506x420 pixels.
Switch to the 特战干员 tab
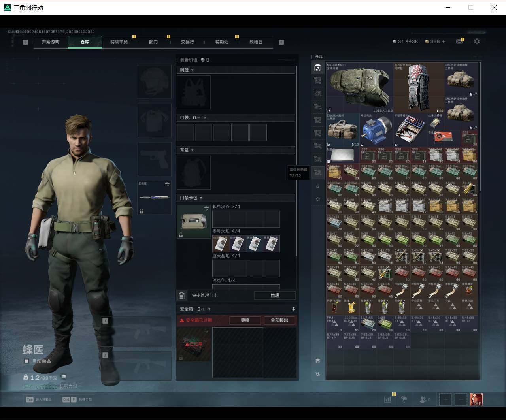(x=119, y=42)
